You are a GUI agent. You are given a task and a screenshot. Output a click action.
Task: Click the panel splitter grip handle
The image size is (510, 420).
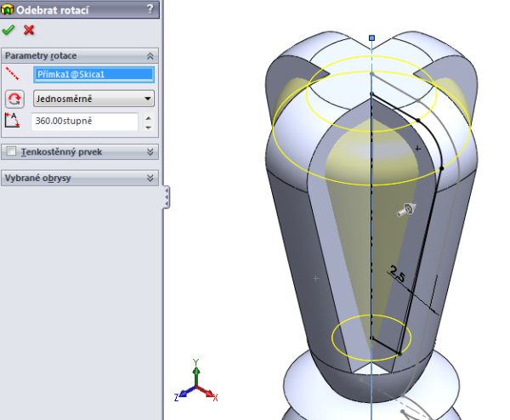pyautogui.click(x=167, y=197)
